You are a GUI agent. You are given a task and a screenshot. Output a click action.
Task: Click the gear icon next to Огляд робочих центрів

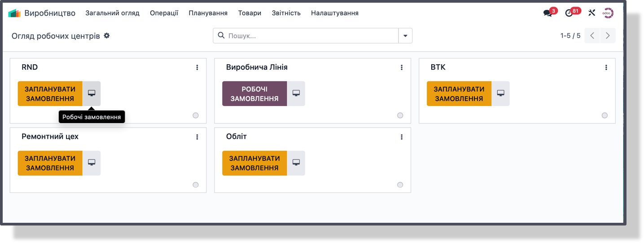click(107, 35)
